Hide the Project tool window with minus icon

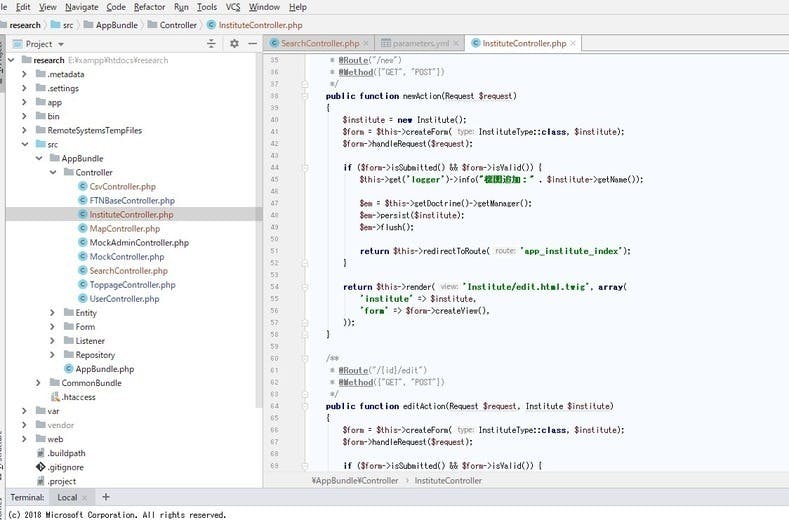pos(251,44)
